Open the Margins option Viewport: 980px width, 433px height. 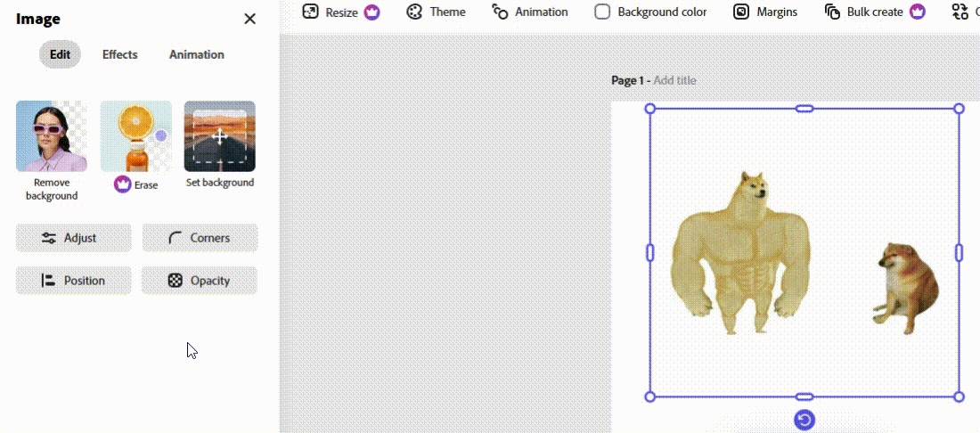765,12
